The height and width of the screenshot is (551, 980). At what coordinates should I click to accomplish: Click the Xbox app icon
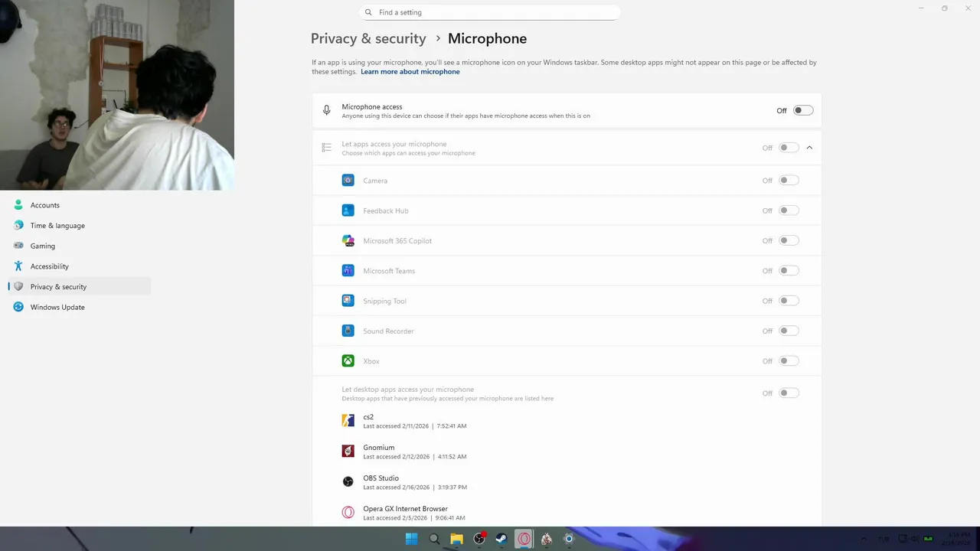pos(348,361)
